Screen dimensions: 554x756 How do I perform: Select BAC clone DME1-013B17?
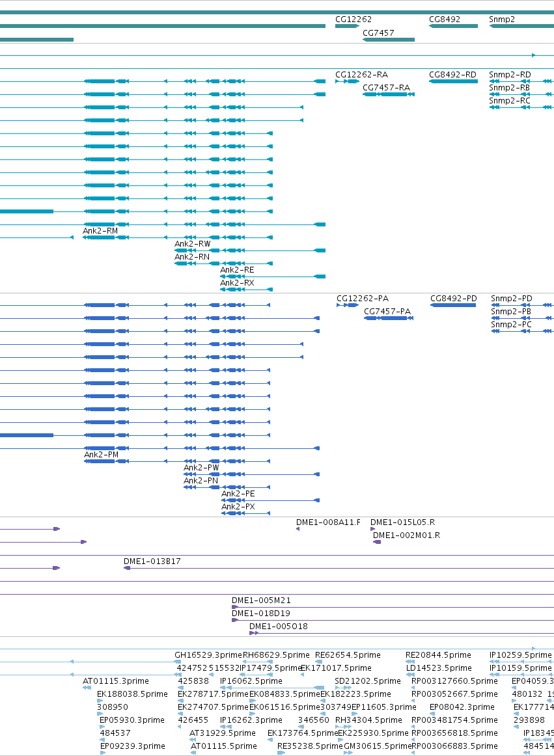click(x=152, y=561)
